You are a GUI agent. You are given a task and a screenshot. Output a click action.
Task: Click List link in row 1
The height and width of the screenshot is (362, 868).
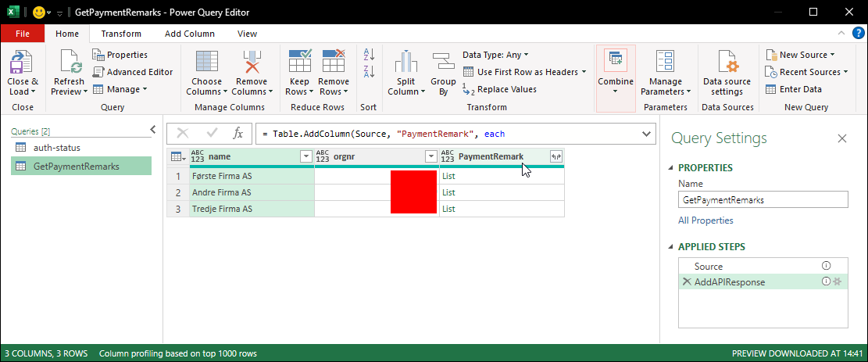tap(448, 176)
